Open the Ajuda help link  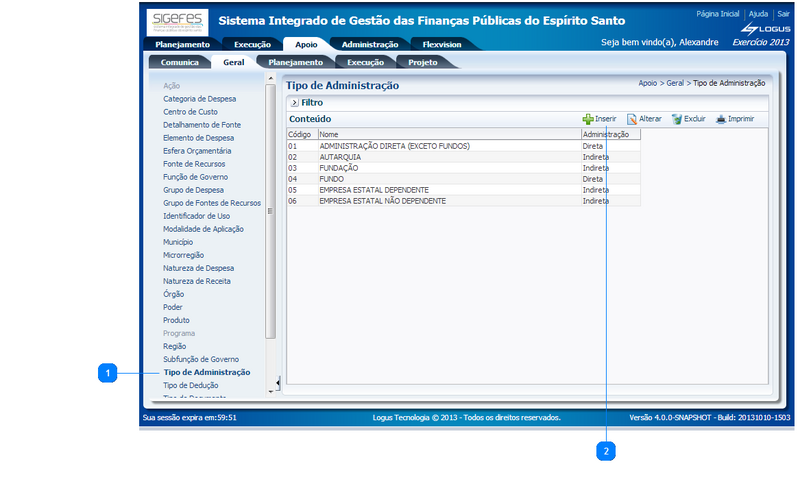tap(758, 14)
